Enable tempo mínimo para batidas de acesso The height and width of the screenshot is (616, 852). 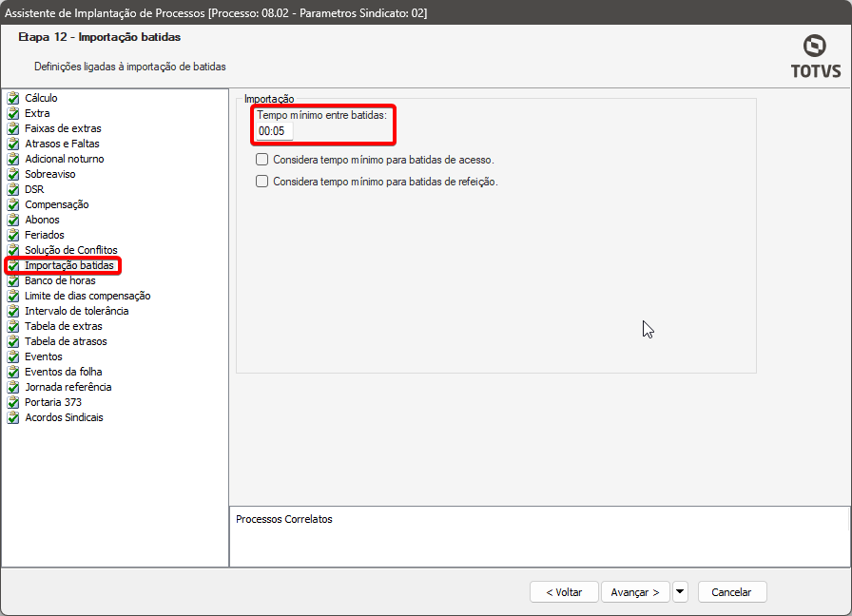[261, 160]
